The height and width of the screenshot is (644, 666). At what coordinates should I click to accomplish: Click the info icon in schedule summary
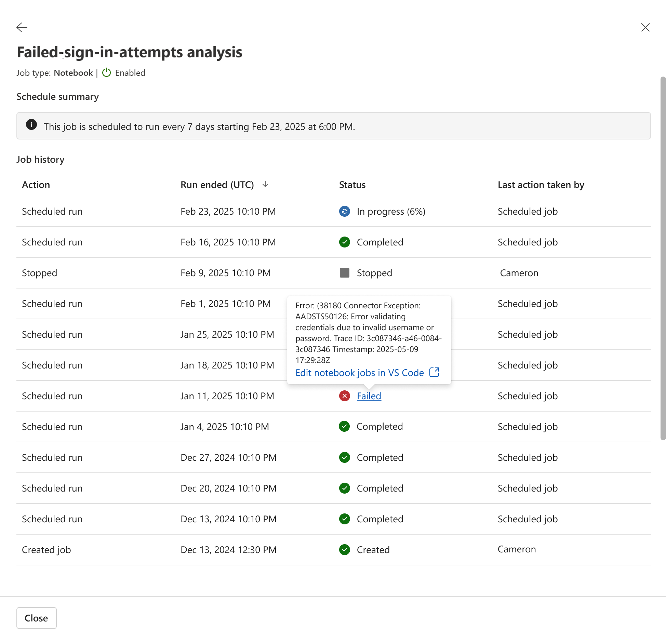[x=31, y=125]
